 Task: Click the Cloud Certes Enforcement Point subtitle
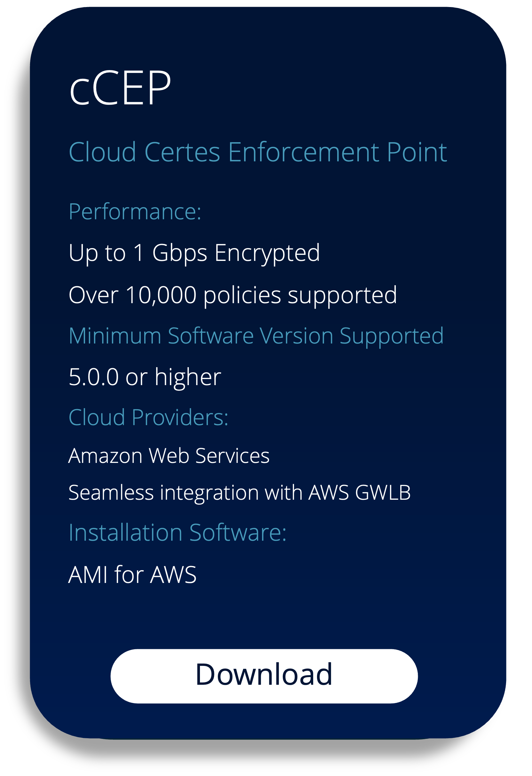pyautogui.click(x=257, y=152)
